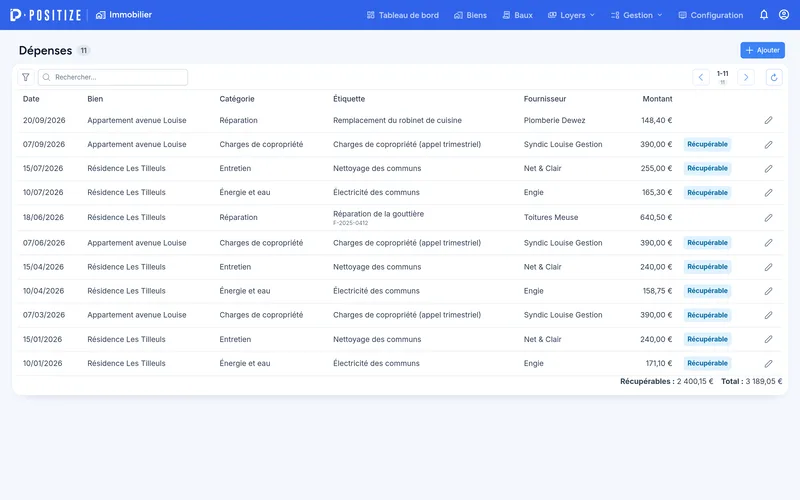The height and width of the screenshot is (500, 800).
Task: Click invoice reference F-2025-0412
Action: pyautogui.click(x=351, y=223)
